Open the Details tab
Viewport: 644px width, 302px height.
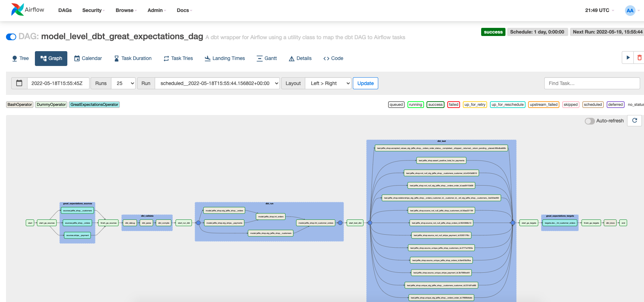pos(300,58)
